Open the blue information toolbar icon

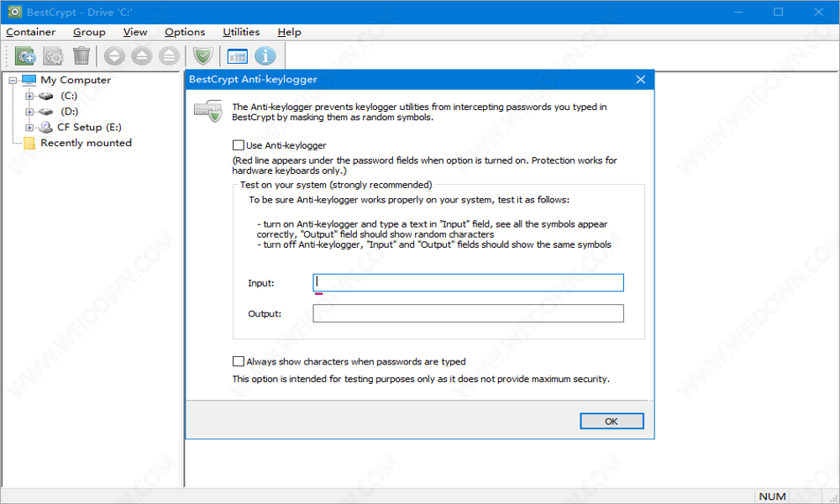point(265,55)
